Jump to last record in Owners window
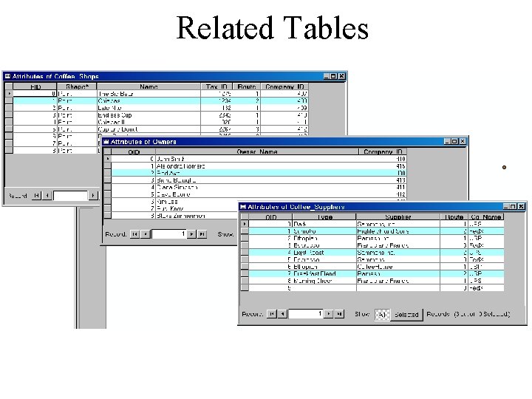Image resolution: width=532 pixels, height=399 pixels. [x=202, y=234]
